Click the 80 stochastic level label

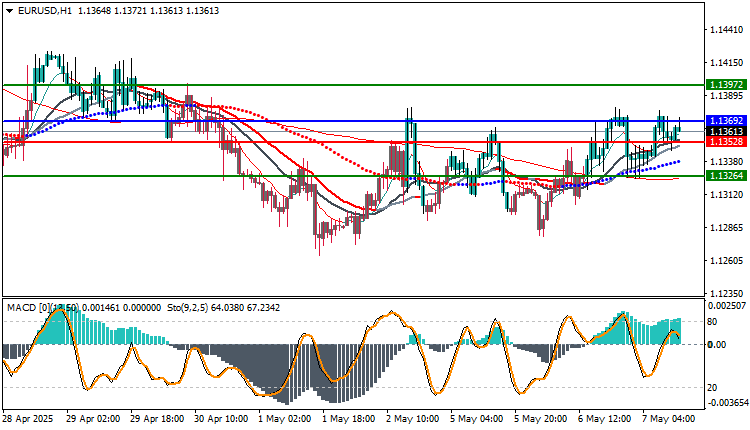point(712,322)
